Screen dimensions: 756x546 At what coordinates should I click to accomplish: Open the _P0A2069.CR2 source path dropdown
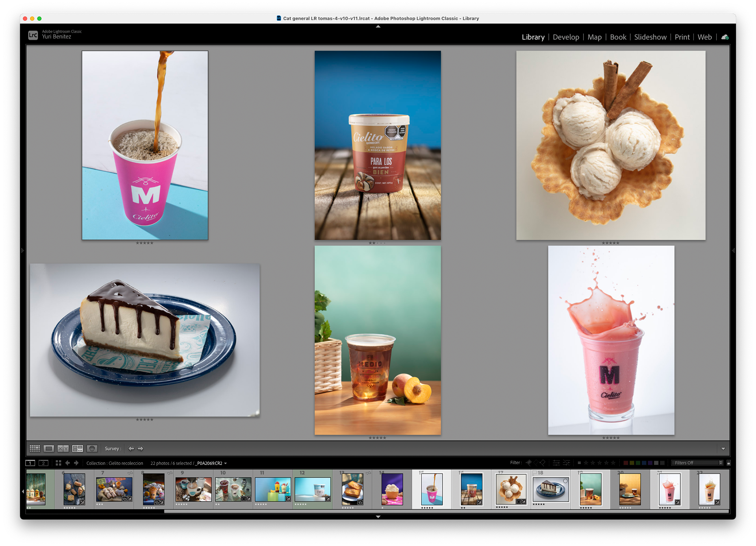pos(225,463)
